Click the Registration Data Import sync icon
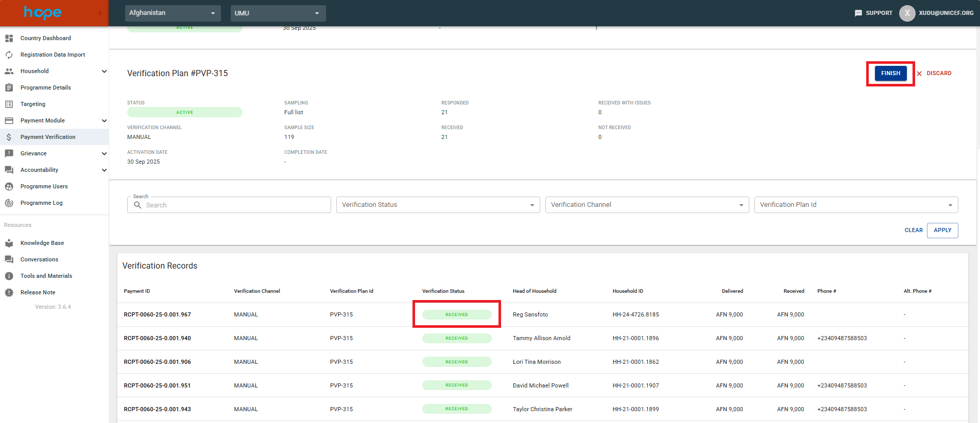 click(9, 55)
